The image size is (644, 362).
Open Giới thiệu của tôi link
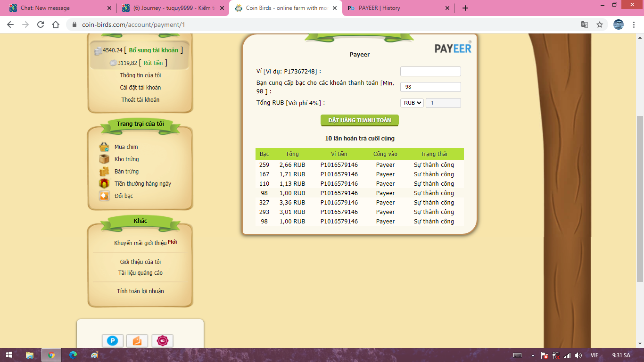pyautogui.click(x=140, y=262)
